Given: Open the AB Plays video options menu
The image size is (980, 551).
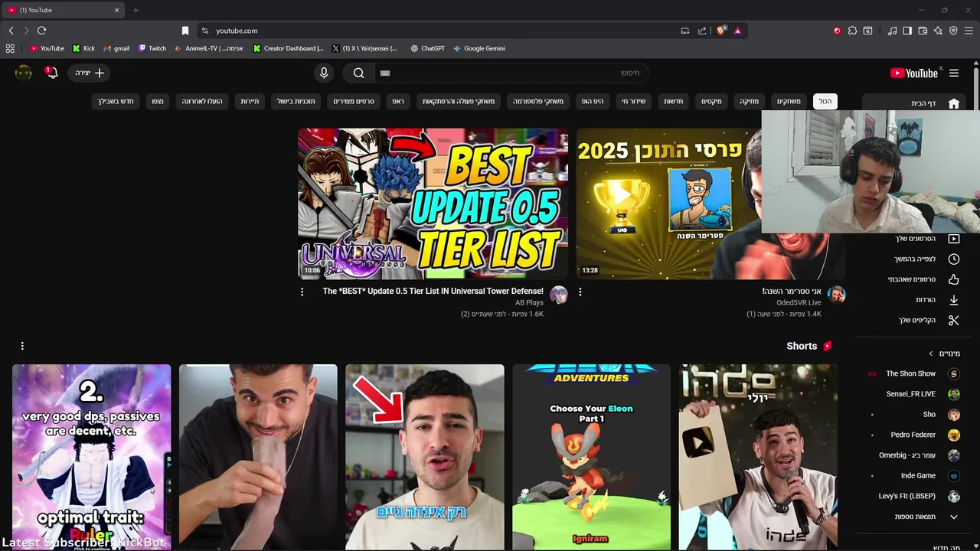Looking at the screenshot, I should coord(302,292).
